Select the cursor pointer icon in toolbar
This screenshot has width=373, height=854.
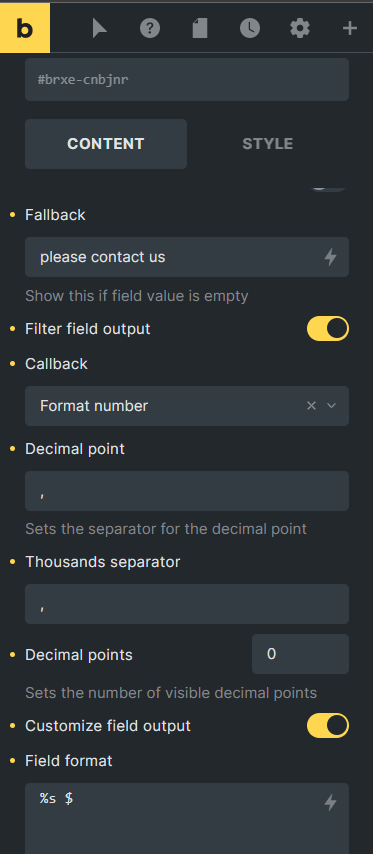(x=100, y=28)
